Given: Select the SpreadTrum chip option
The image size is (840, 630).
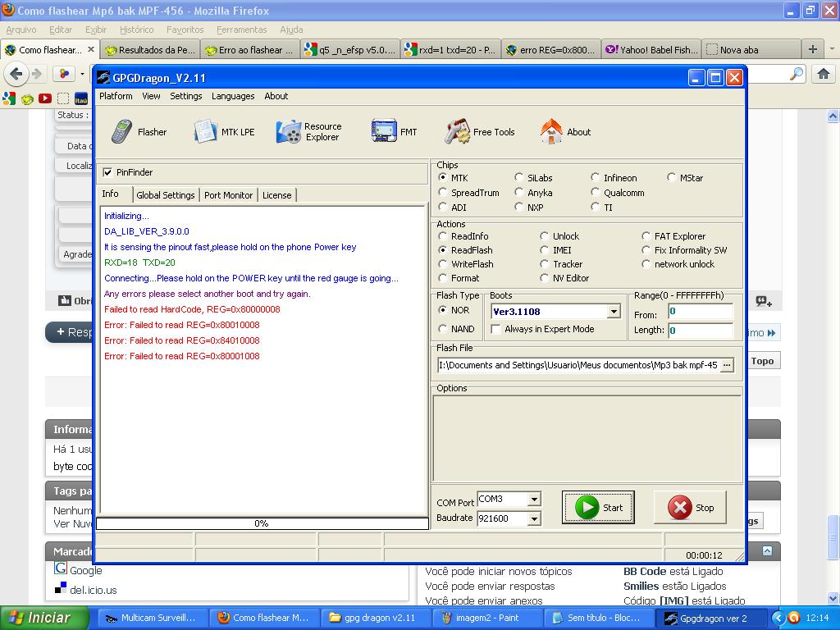Looking at the screenshot, I should coord(442,192).
